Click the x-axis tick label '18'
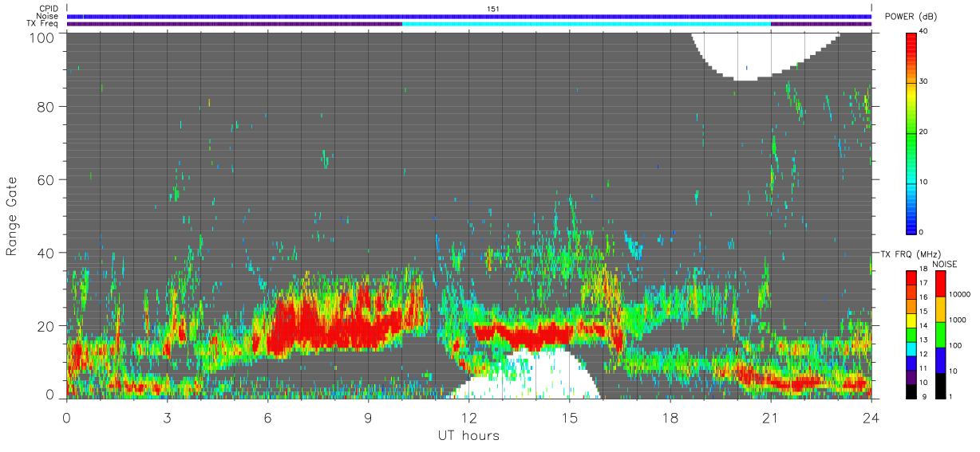980x452 pixels. (670, 417)
